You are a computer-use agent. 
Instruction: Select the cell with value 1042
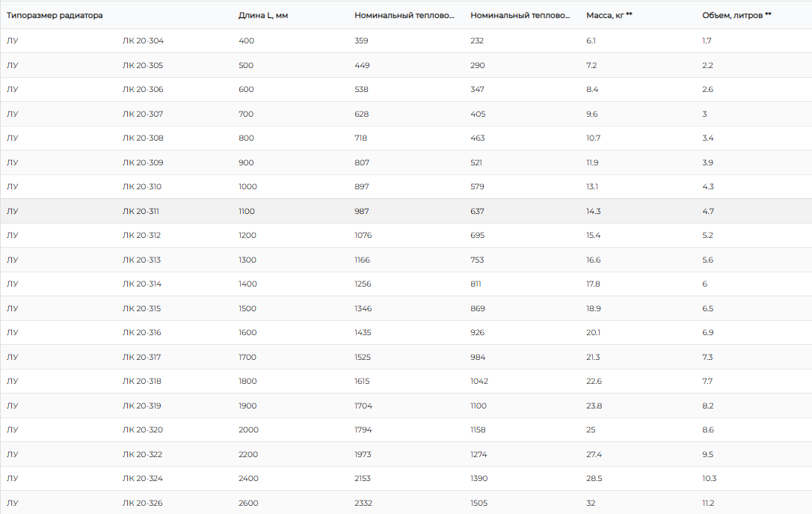pyautogui.click(x=479, y=382)
